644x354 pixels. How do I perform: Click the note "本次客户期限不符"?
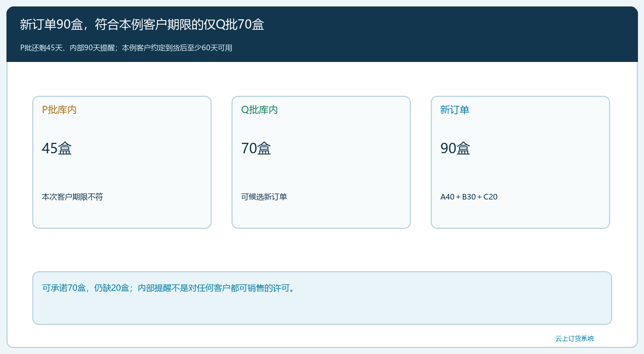click(x=72, y=197)
